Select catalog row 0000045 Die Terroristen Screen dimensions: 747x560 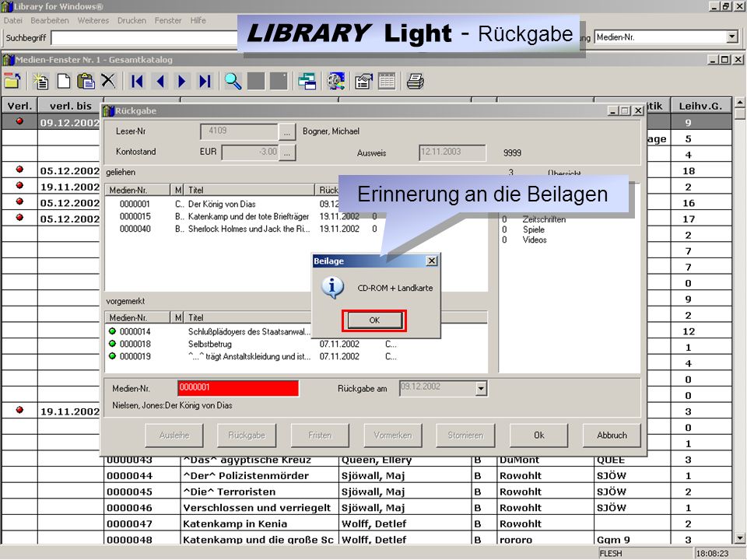(366, 492)
